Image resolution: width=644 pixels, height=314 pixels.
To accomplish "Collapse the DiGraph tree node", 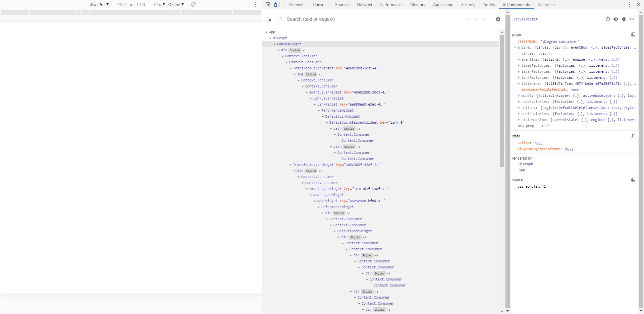I will 270,38.
